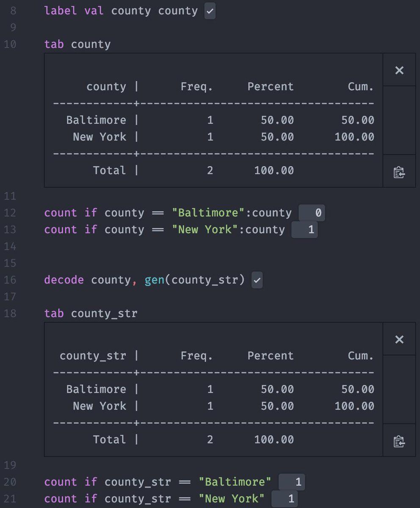
Task: Copy the county_str output table
Action: [x=399, y=442]
